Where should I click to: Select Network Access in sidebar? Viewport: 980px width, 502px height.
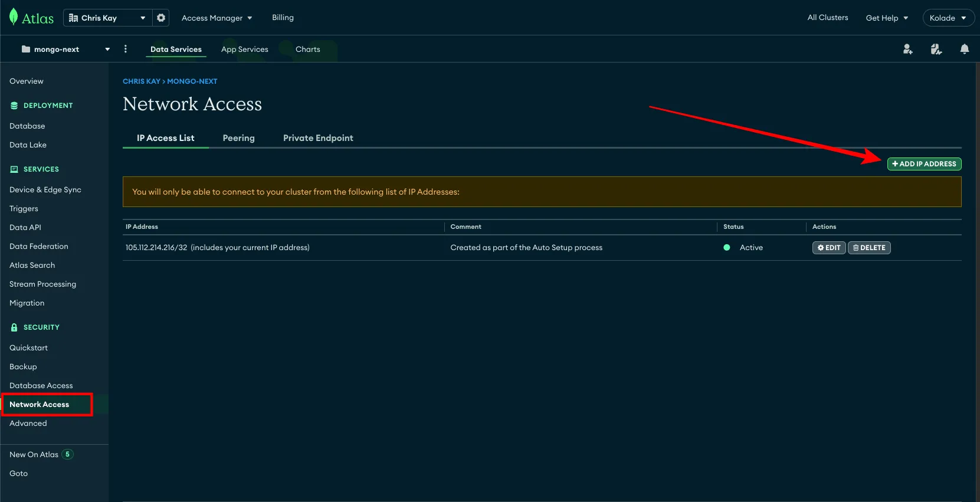pyautogui.click(x=40, y=405)
